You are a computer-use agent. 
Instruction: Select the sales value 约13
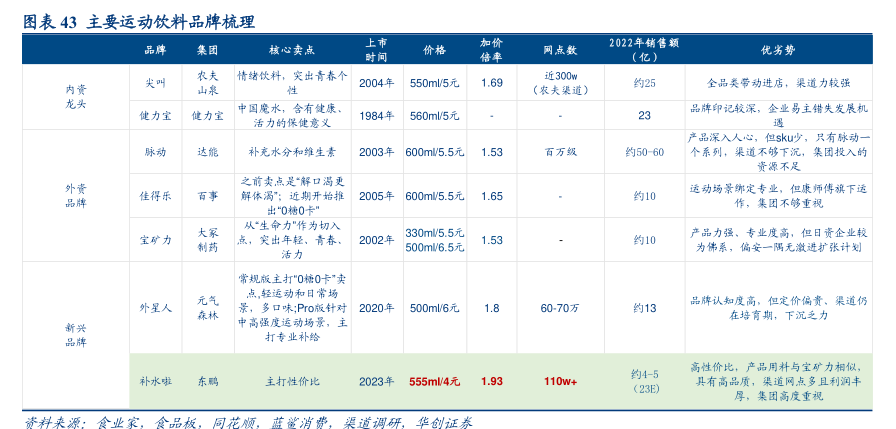pos(645,308)
